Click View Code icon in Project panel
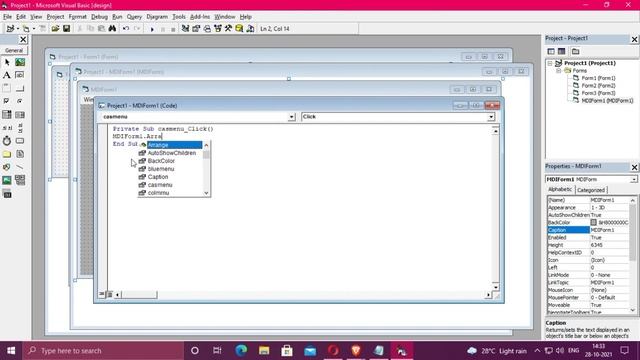Screen dimensions: 640x360 (551, 51)
